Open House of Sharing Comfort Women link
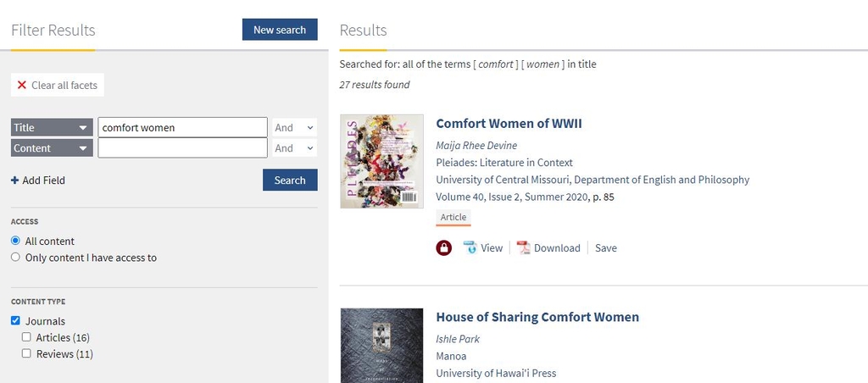Viewport: 868px width, 383px height. pyautogui.click(x=537, y=317)
